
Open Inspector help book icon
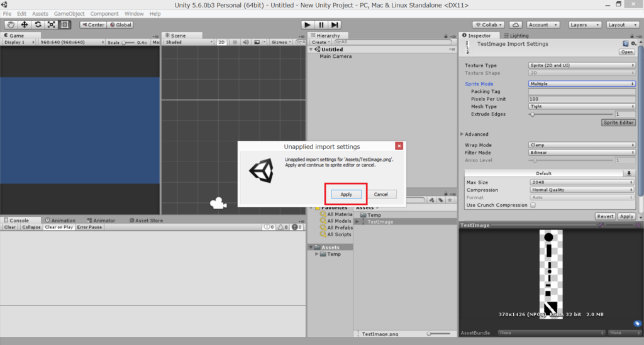pyautogui.click(x=626, y=43)
